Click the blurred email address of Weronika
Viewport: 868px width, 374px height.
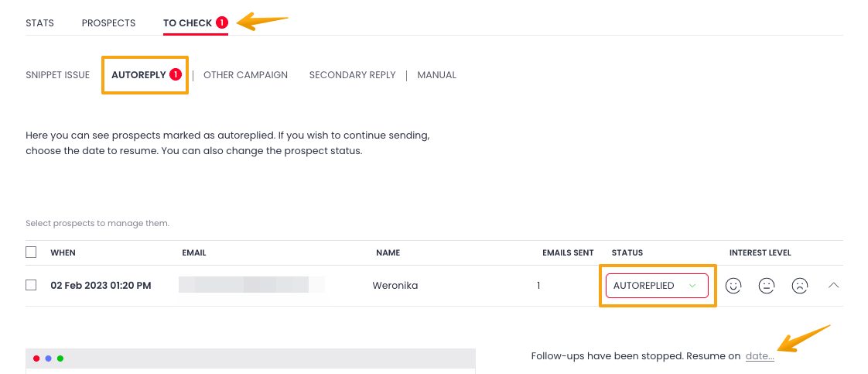(244, 285)
